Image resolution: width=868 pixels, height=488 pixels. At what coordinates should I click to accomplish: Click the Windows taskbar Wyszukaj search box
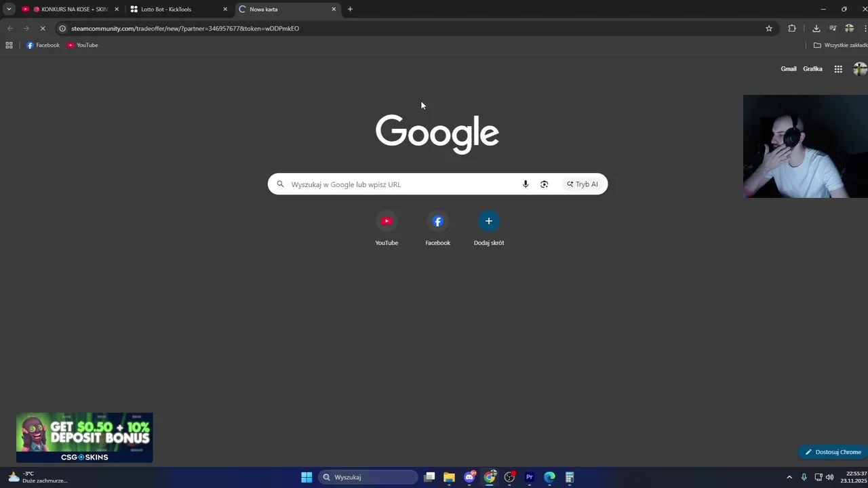pos(368,477)
